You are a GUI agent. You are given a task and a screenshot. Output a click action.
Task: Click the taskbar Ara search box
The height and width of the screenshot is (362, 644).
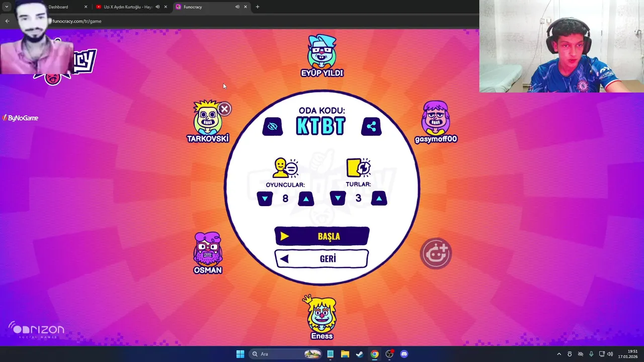click(286, 354)
